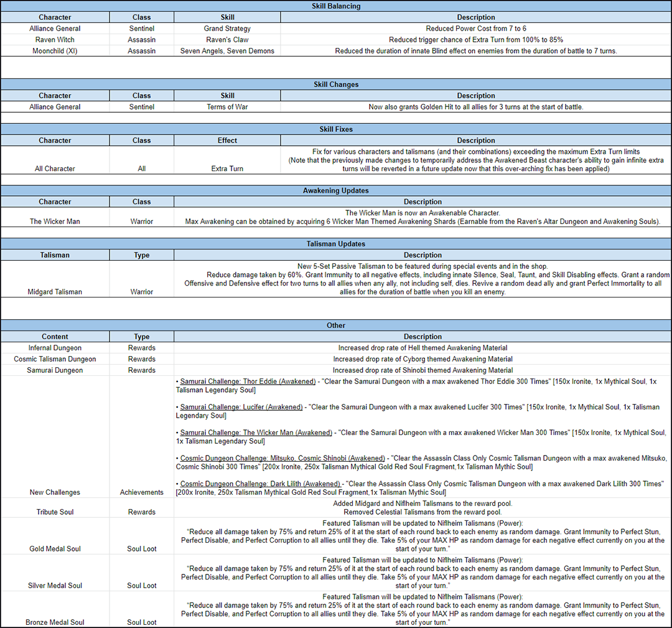Select the Moonchild (XI) character cell
672x628 pixels.
point(55,51)
